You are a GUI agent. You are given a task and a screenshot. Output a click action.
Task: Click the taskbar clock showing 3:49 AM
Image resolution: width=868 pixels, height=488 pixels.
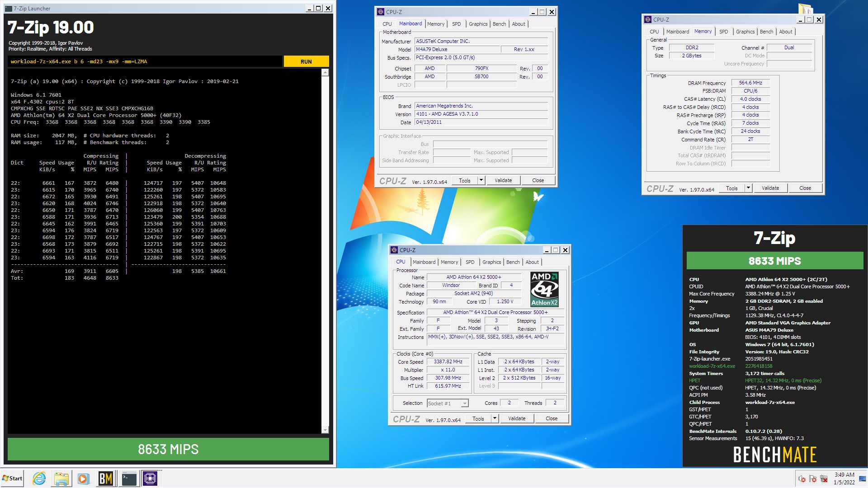click(844, 479)
